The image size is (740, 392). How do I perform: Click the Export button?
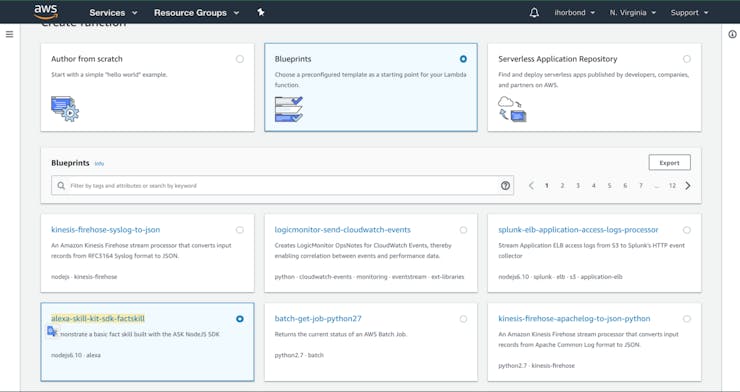click(x=669, y=162)
